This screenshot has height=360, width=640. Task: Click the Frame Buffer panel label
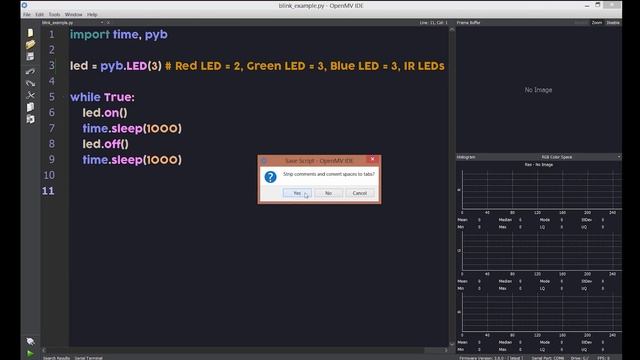[469, 22]
